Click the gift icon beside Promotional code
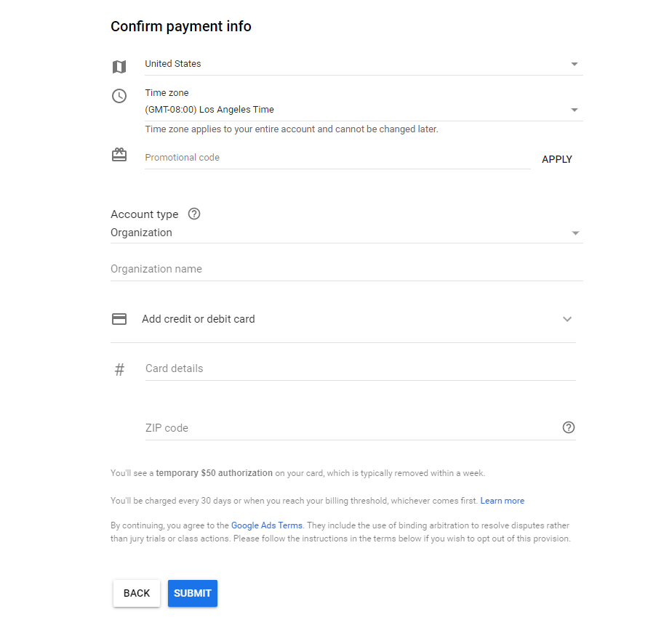This screenshot has width=672, height=625. click(x=119, y=154)
